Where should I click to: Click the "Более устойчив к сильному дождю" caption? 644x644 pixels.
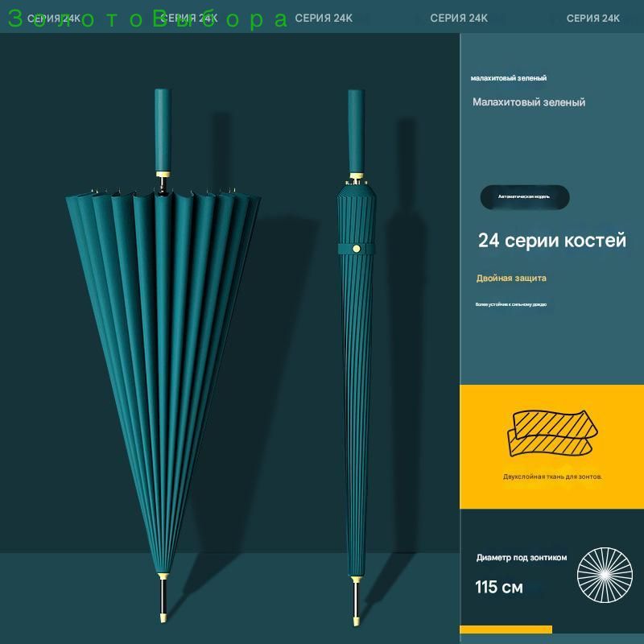pos(511,304)
